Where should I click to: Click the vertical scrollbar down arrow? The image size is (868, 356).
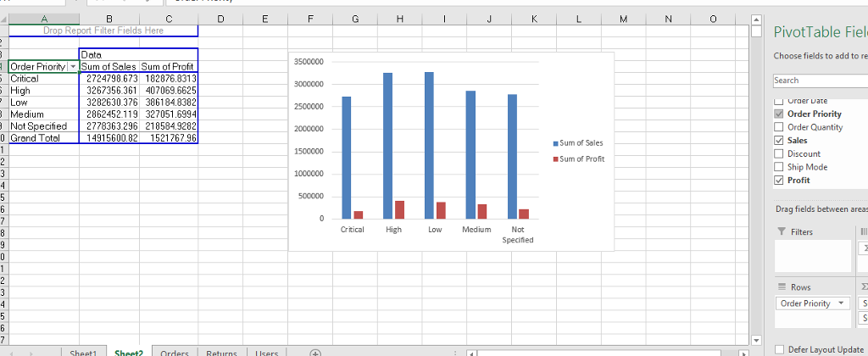(756, 339)
